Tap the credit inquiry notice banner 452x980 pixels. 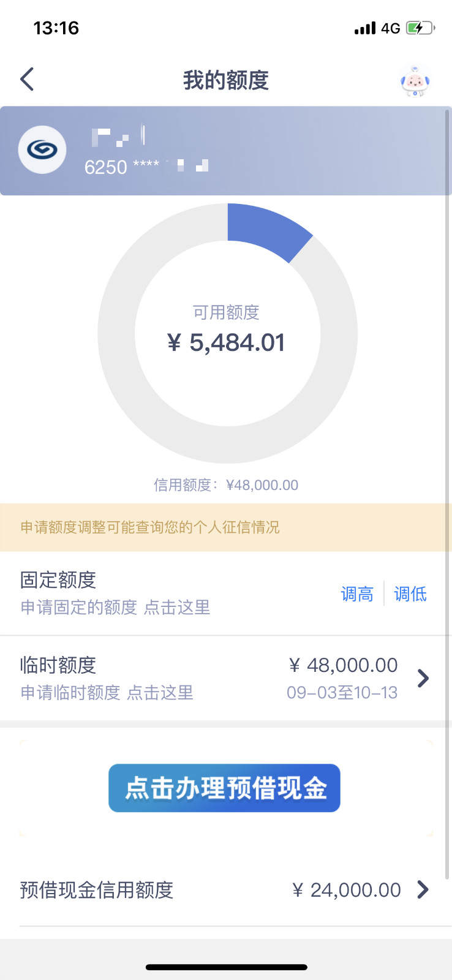click(x=226, y=527)
